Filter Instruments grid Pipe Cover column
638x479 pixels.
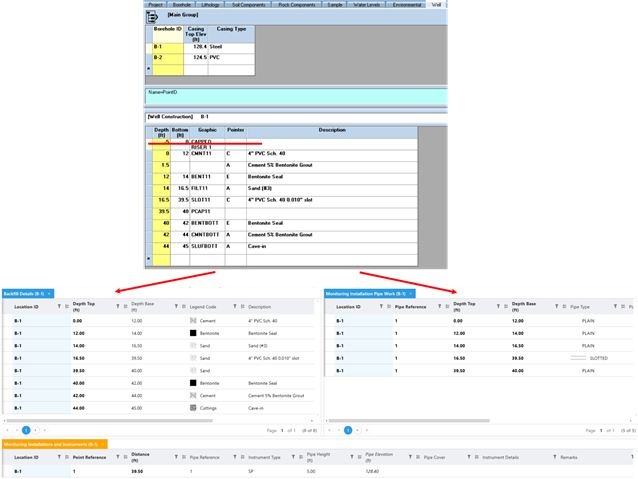point(469,457)
